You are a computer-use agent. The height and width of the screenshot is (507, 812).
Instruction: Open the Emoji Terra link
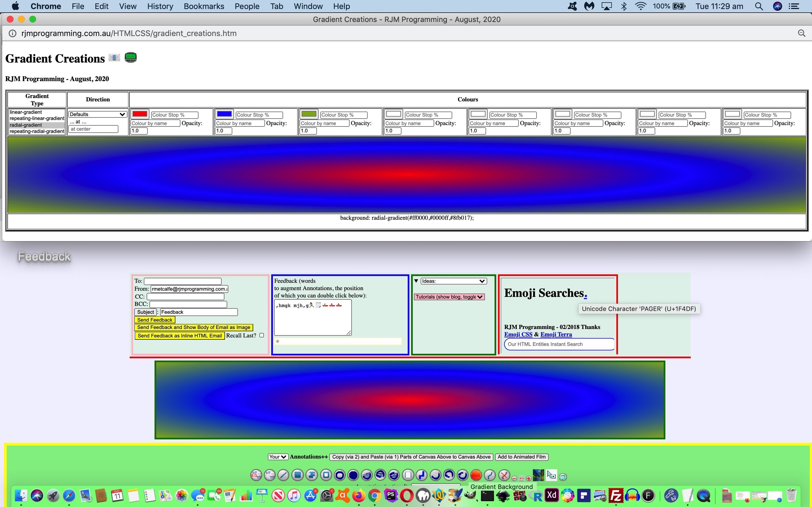coord(556,334)
